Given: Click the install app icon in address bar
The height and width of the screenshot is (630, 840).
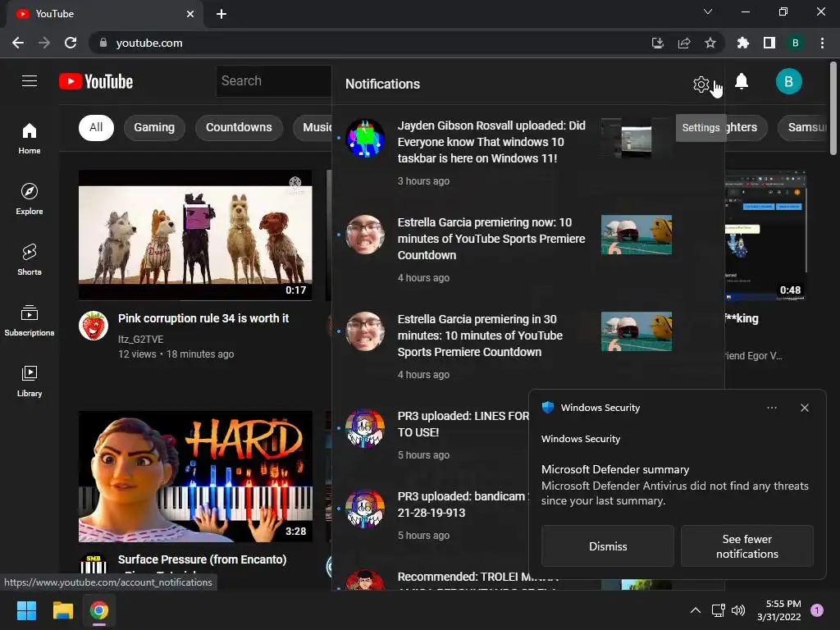Looking at the screenshot, I should pyautogui.click(x=657, y=43).
